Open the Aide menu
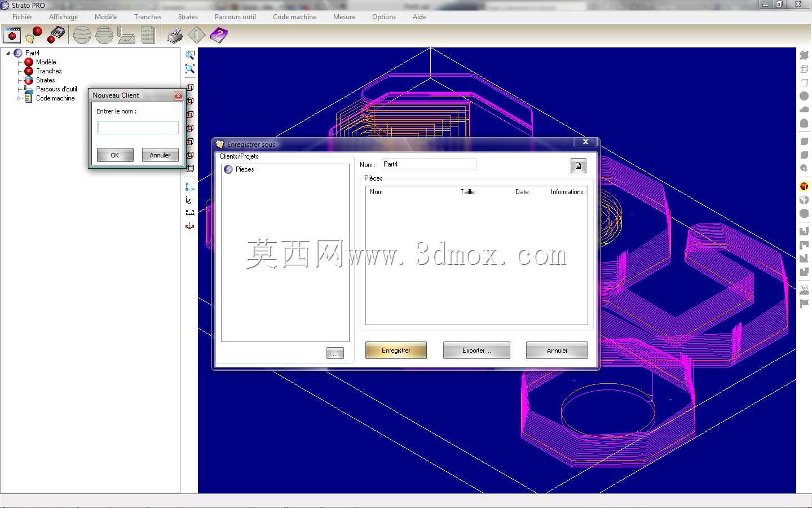The height and width of the screenshot is (508, 812). (x=420, y=17)
